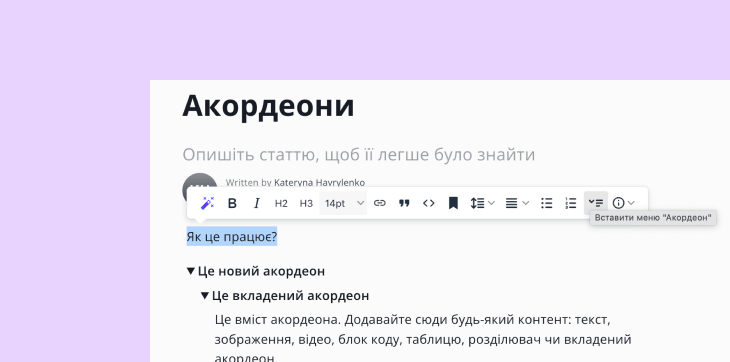
Task: Click the article description placeholder field
Action: pyautogui.click(x=358, y=154)
